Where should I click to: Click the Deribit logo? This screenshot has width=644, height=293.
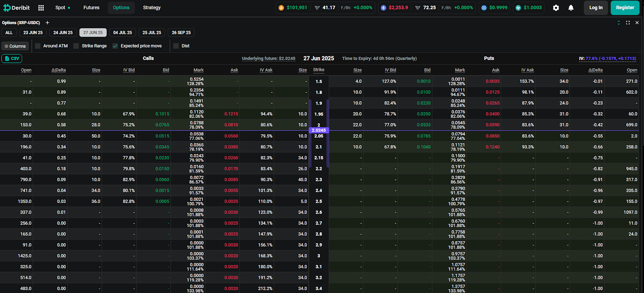coord(17,8)
